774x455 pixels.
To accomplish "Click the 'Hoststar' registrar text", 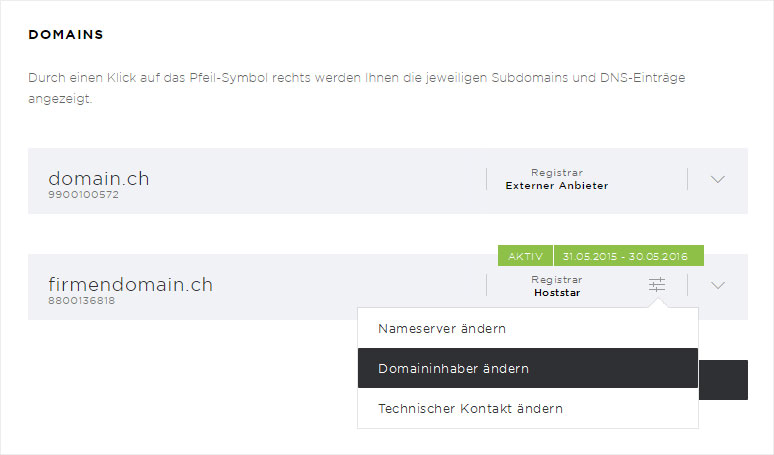I will tap(557, 293).
